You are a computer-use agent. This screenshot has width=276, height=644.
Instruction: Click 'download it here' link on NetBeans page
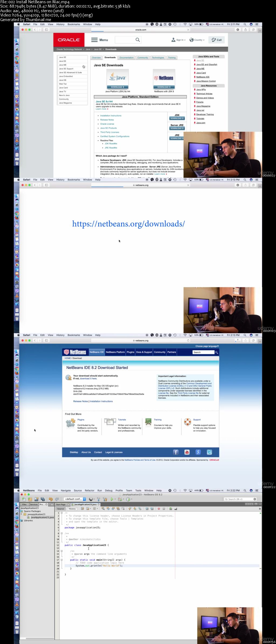coord(88,379)
